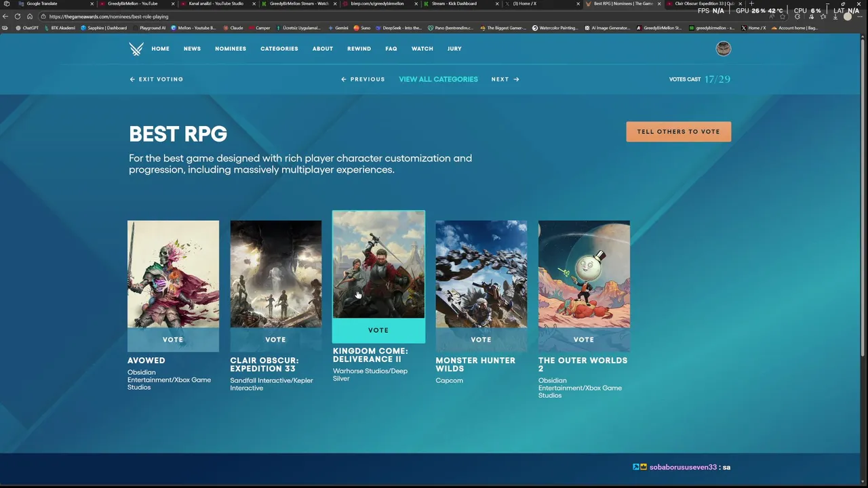Click View All Categories
This screenshot has width=868, height=488.
pyautogui.click(x=438, y=79)
